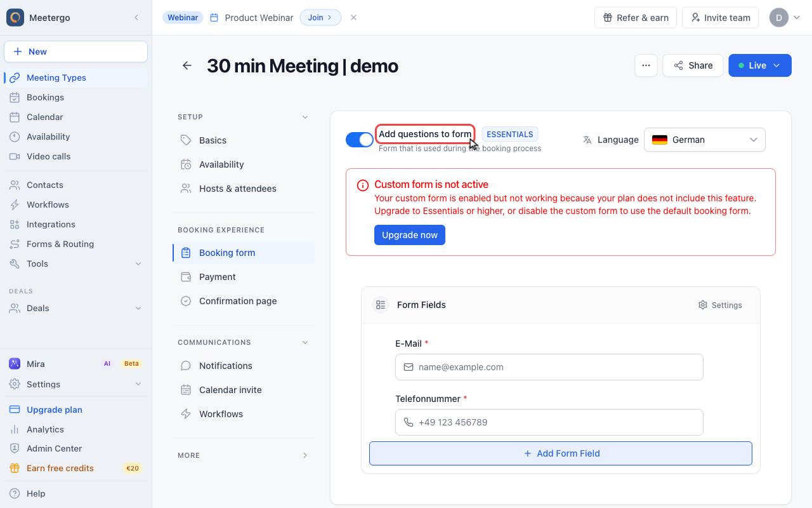Expand the MORE section

point(244,455)
